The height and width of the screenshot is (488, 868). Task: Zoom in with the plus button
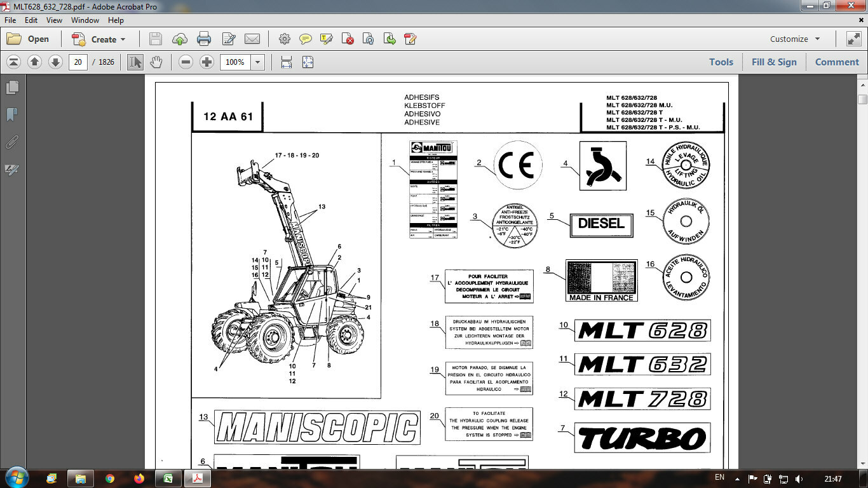tap(207, 62)
